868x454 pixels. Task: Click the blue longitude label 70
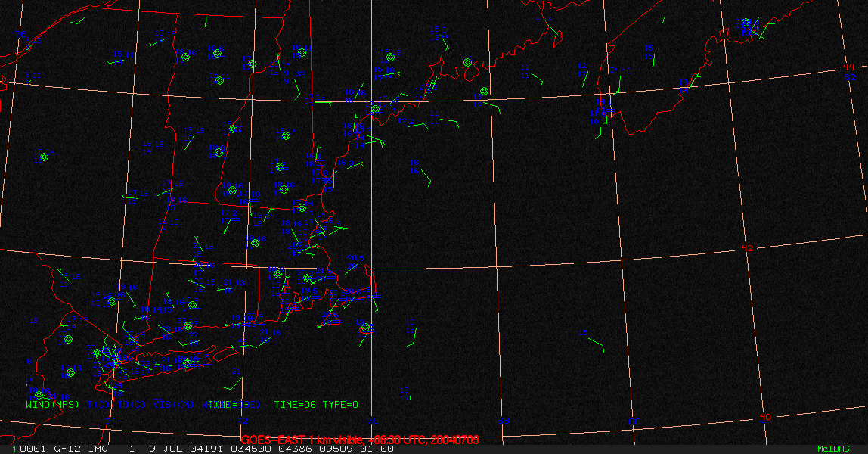click(373, 421)
